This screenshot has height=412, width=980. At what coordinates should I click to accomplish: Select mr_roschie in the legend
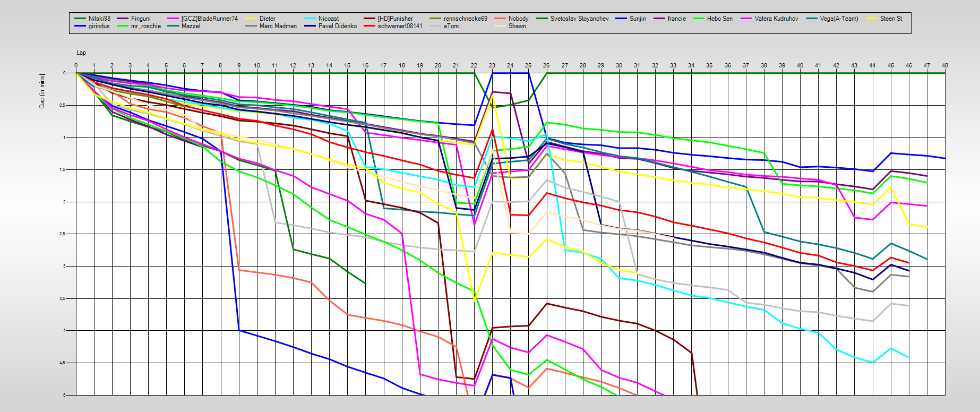pyautogui.click(x=145, y=26)
